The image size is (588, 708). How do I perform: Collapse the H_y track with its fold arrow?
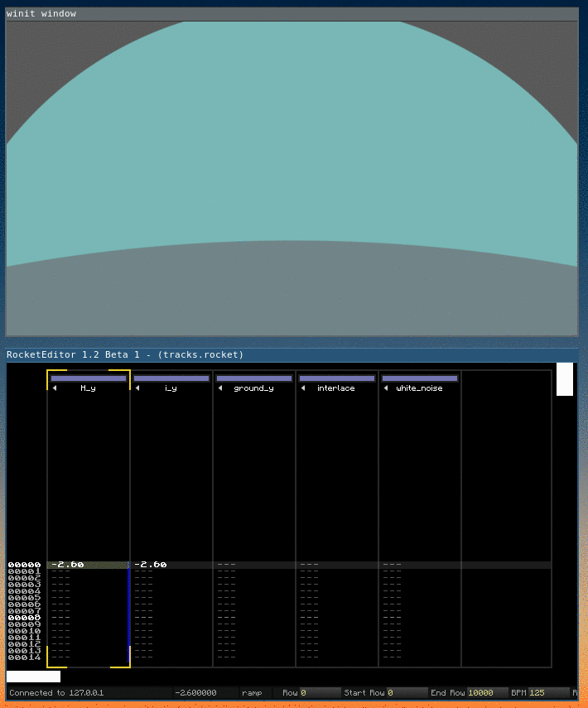(55, 388)
